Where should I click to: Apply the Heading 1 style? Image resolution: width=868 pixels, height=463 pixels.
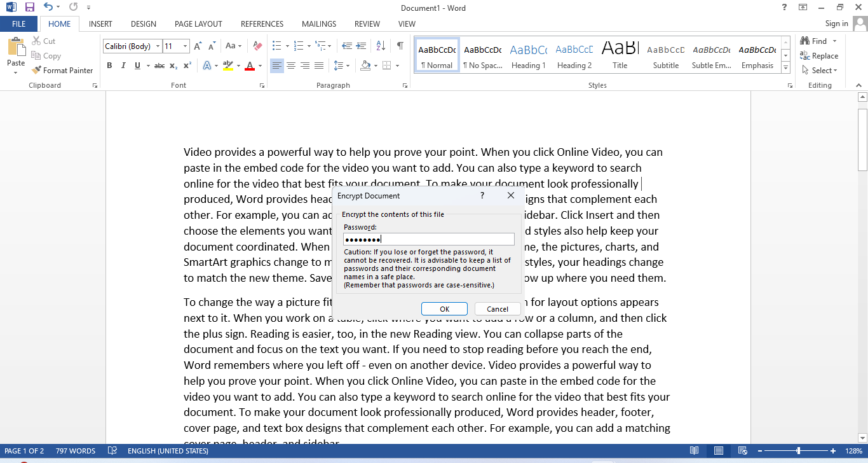[529, 56]
